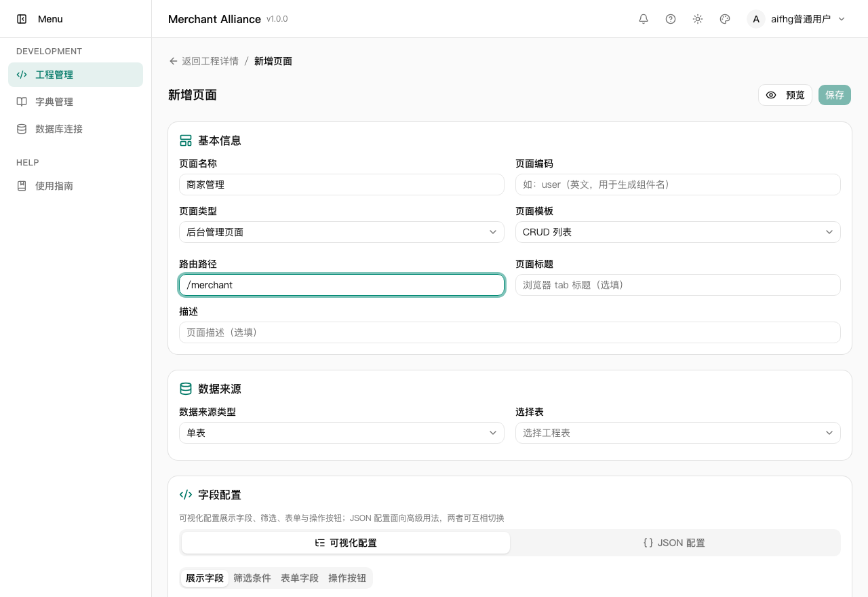Select the 展示字段 tab
868x597 pixels.
click(205, 578)
